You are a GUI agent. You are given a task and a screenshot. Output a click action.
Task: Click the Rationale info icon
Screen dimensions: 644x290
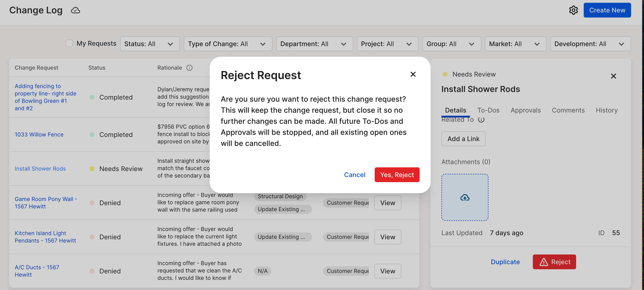click(189, 68)
